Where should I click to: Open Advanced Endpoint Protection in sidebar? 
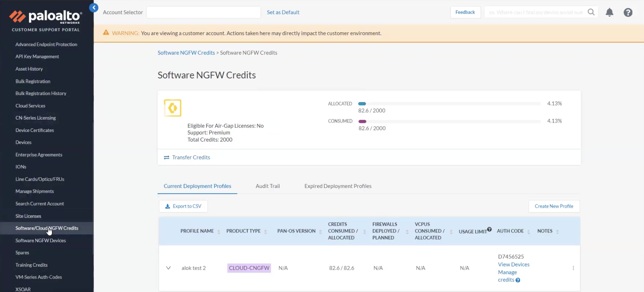coord(46,44)
